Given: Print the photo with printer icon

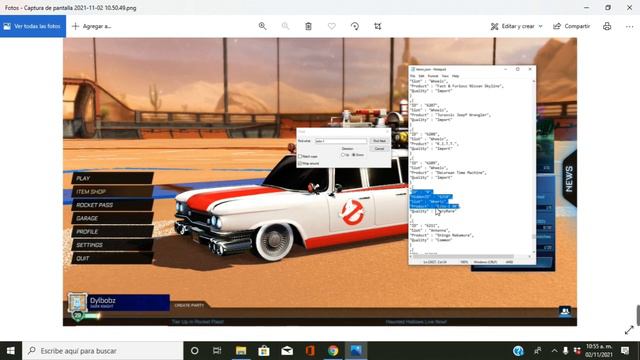Looking at the screenshot, I should click(607, 26).
